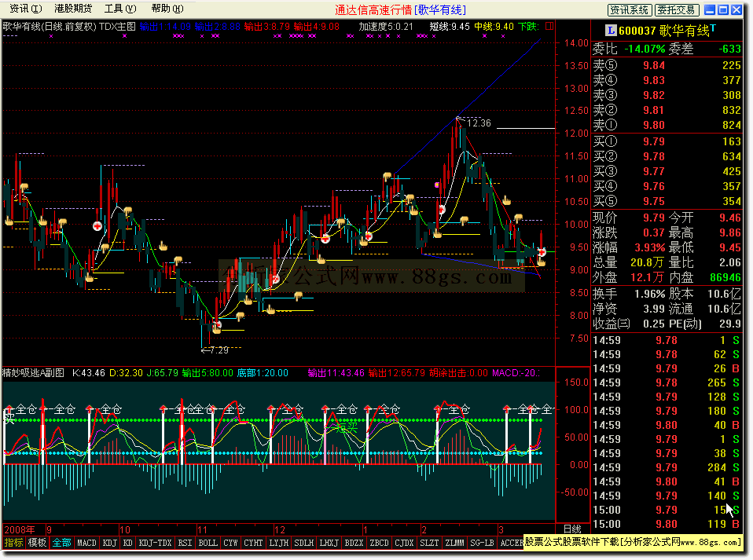Maximize the Tongdaxin window

click(723, 9)
